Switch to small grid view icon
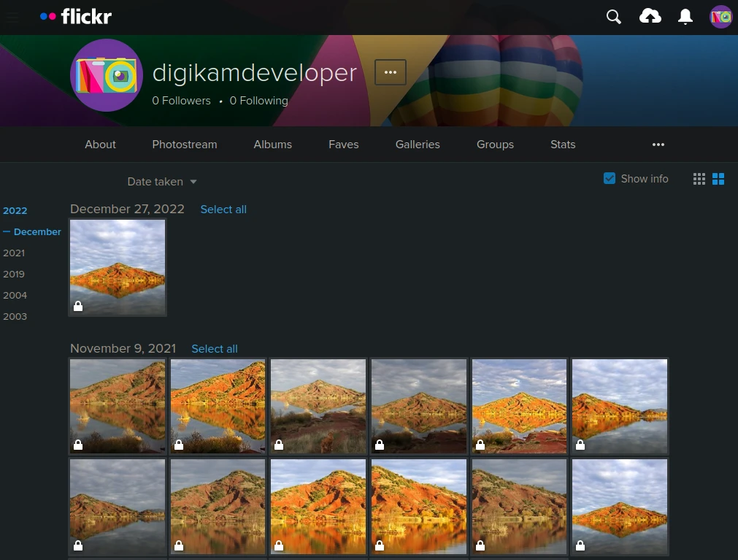This screenshot has height=560, width=738. point(699,179)
